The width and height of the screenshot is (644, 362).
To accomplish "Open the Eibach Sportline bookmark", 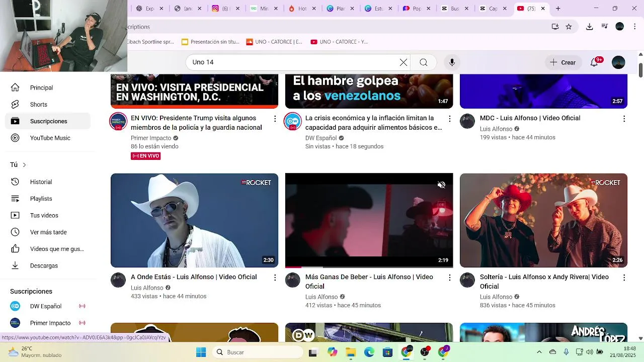I will pyautogui.click(x=150, y=42).
